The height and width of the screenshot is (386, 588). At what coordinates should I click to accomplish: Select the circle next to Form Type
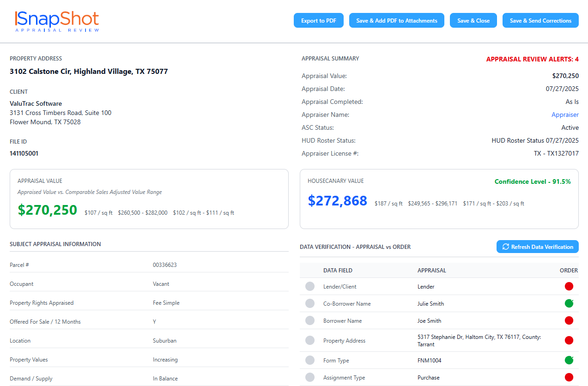pos(309,360)
